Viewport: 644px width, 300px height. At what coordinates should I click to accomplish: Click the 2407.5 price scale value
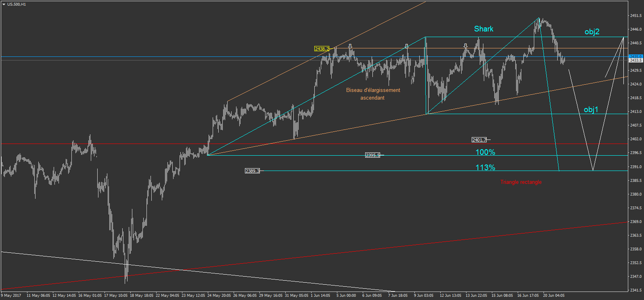[x=636, y=125]
